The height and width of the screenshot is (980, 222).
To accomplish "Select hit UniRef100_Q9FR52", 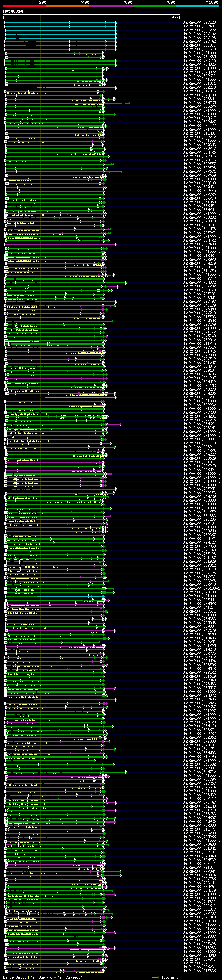I will click(199, 489).
